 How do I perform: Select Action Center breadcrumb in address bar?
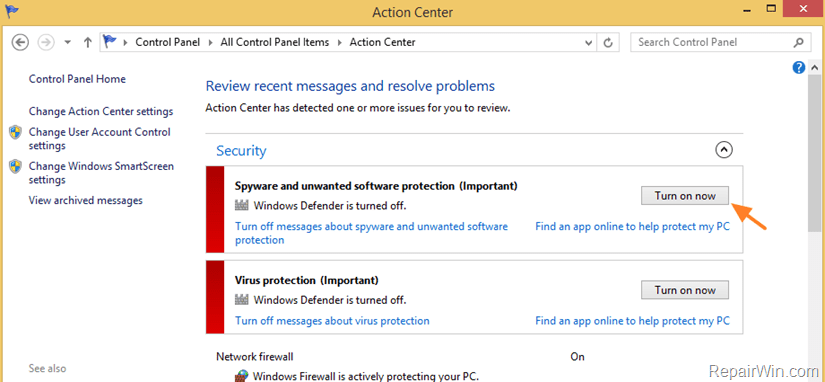coord(383,42)
